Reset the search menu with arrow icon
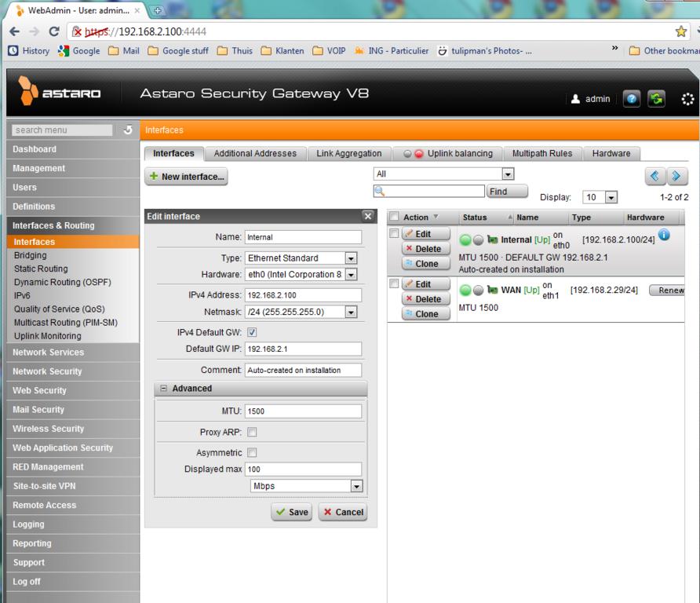The image size is (700, 603). pyautogui.click(x=129, y=130)
